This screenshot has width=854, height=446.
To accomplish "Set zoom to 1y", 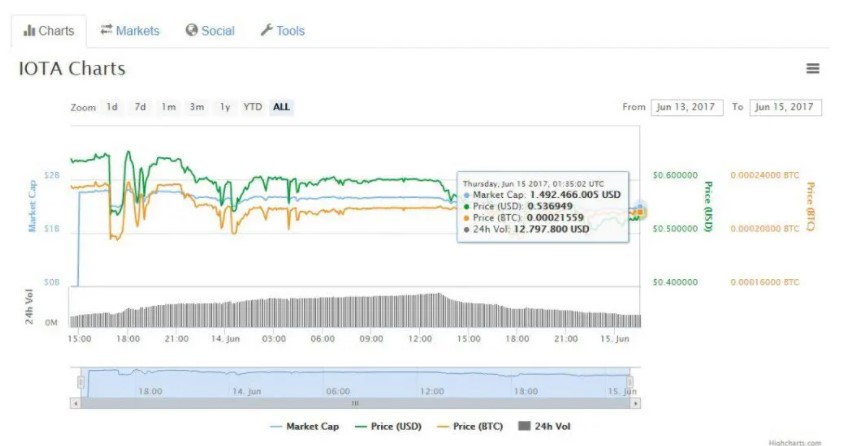I will 225,107.
